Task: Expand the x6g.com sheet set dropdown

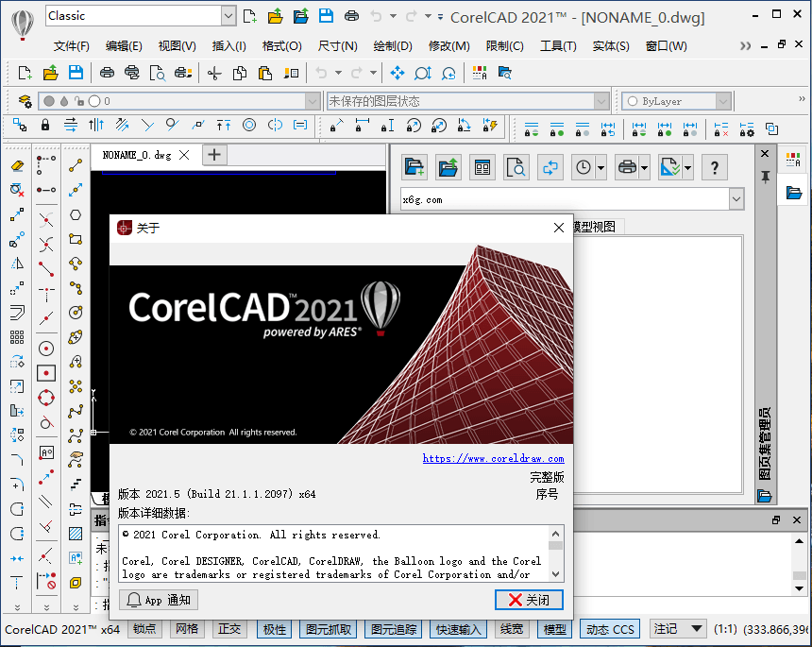Action: point(736,199)
